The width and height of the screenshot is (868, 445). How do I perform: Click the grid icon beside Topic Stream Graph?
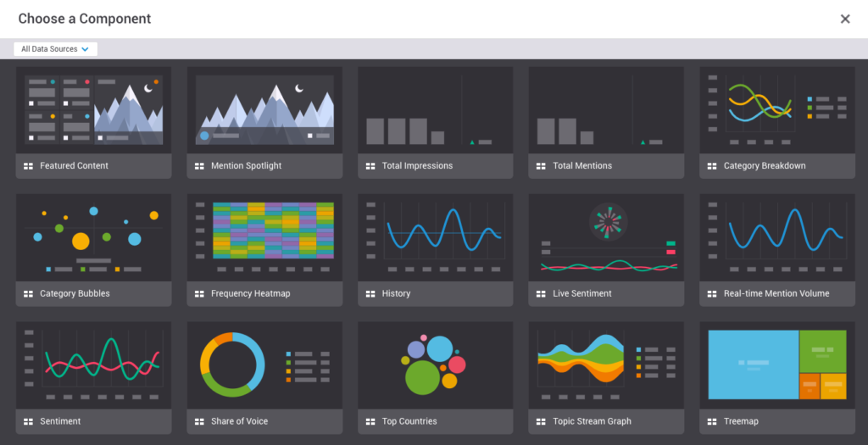click(541, 421)
